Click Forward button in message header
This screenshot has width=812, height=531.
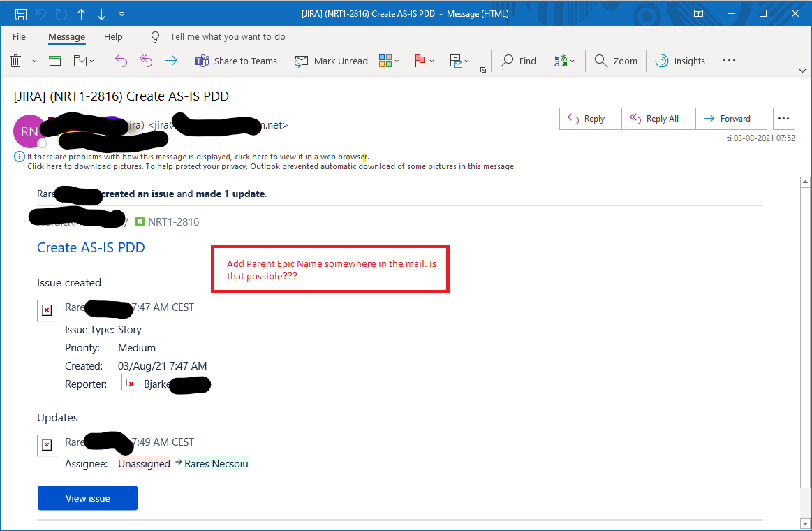pyautogui.click(x=731, y=119)
